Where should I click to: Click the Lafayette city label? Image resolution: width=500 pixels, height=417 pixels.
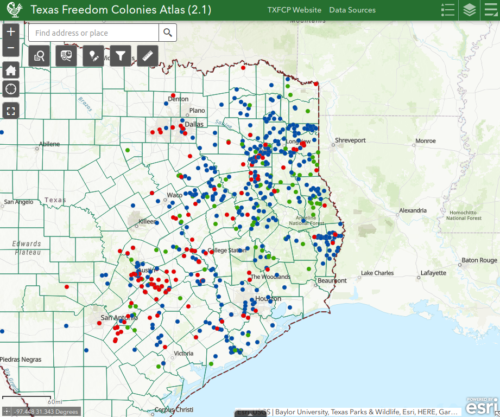433,273
